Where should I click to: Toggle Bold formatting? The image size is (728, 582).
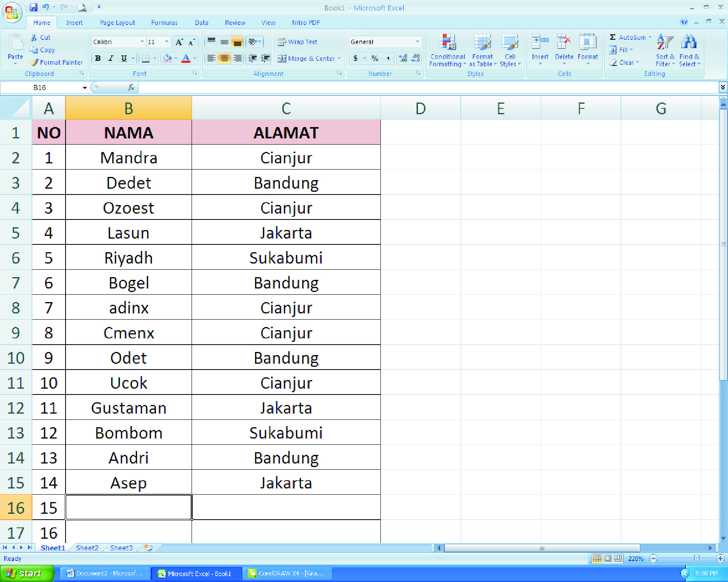(98, 58)
